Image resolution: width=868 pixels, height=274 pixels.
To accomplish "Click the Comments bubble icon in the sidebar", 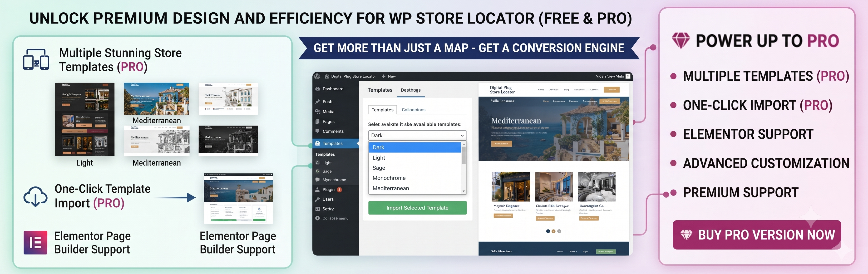I will (317, 131).
